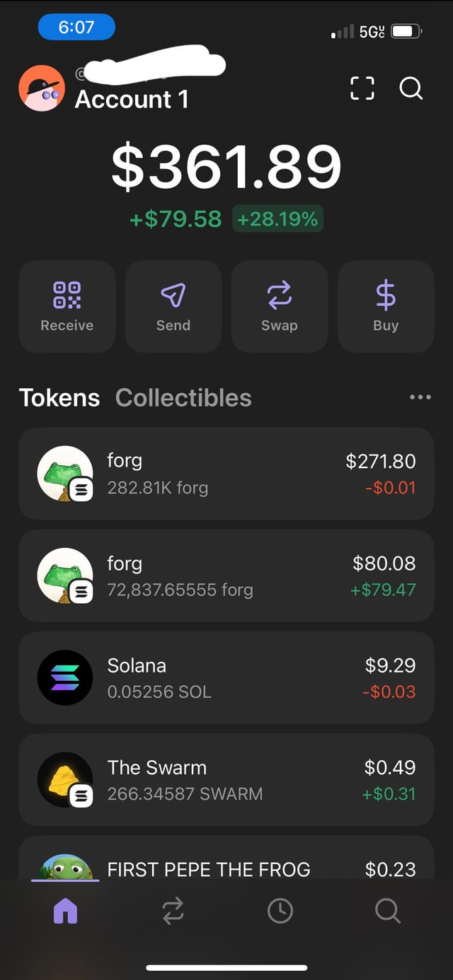The width and height of the screenshot is (453, 980).
Task: Tap the Send paper plane button
Action: (x=173, y=306)
